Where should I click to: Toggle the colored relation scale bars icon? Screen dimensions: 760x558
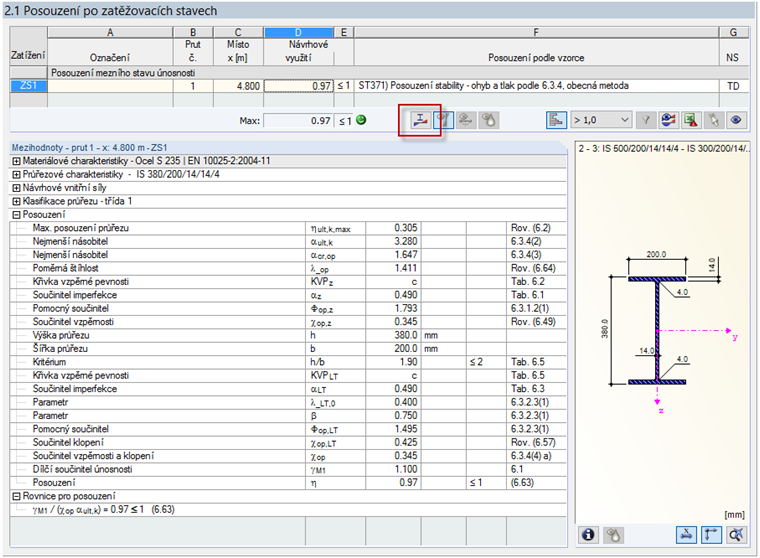point(556,120)
